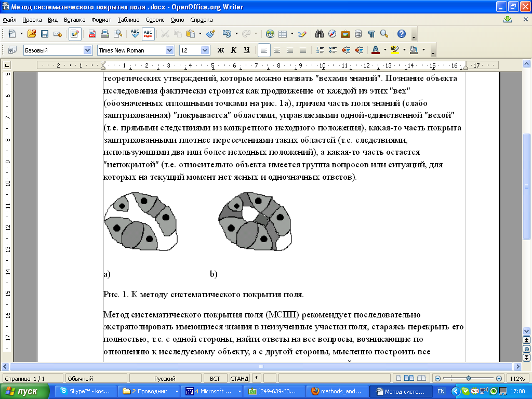Toggle Underline (Ч) formatting
The width and height of the screenshot is (532, 399).
coord(247,50)
